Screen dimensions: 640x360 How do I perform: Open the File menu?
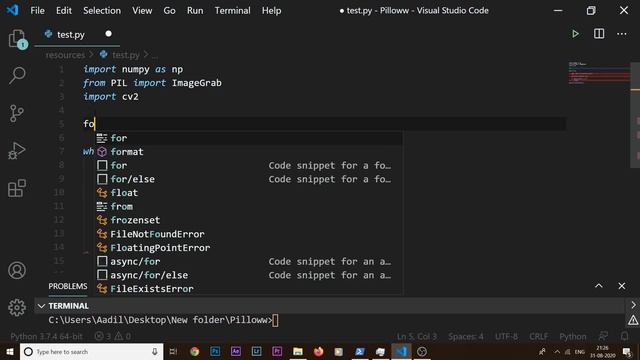pos(38,11)
